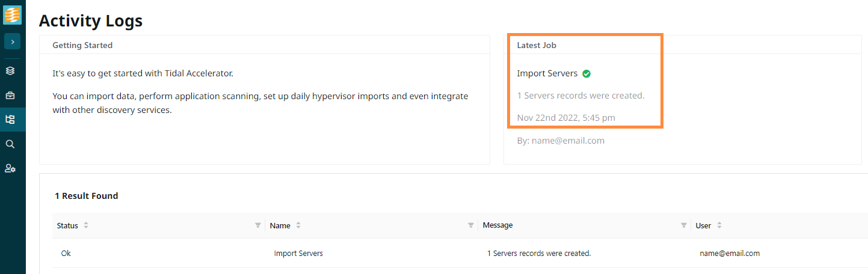
Task: Select the highlighted hierarchy sidebar icon
Action: (10, 120)
